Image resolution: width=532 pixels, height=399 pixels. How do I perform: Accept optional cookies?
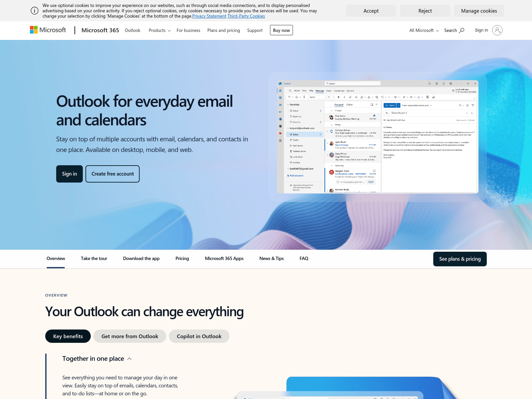pyautogui.click(x=371, y=11)
